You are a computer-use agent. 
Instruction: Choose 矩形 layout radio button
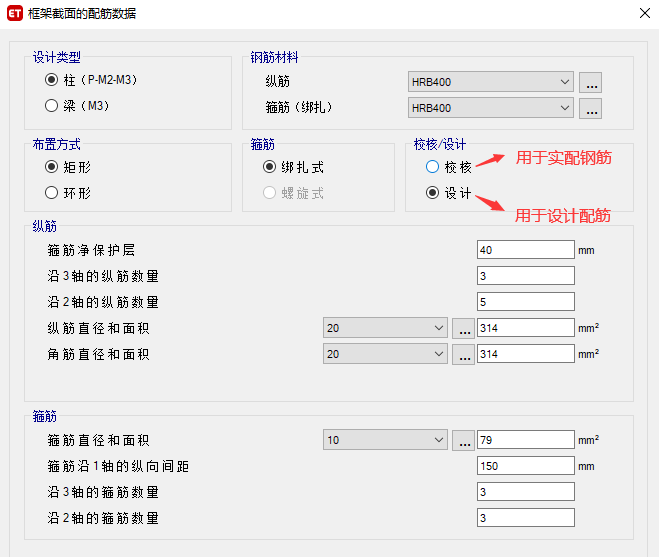pos(51,167)
